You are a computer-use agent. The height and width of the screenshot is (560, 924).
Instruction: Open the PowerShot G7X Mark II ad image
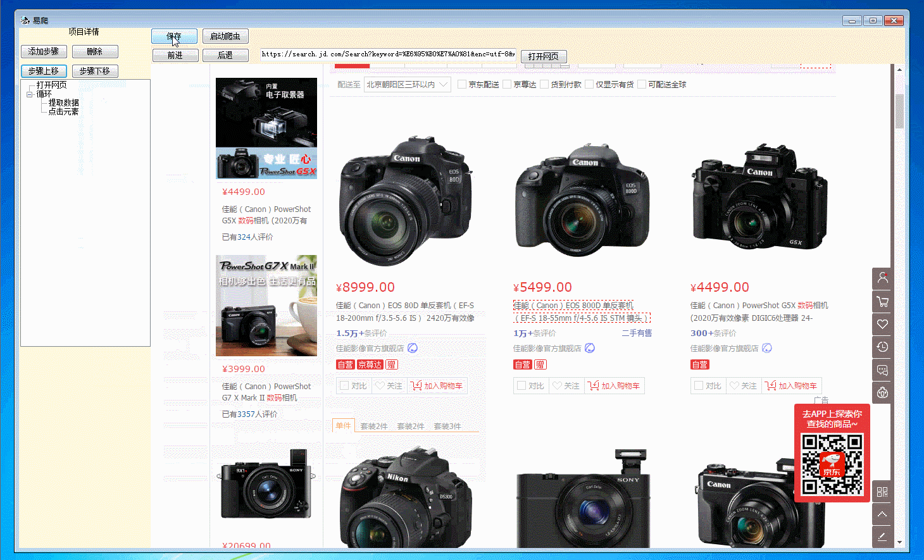(x=266, y=306)
